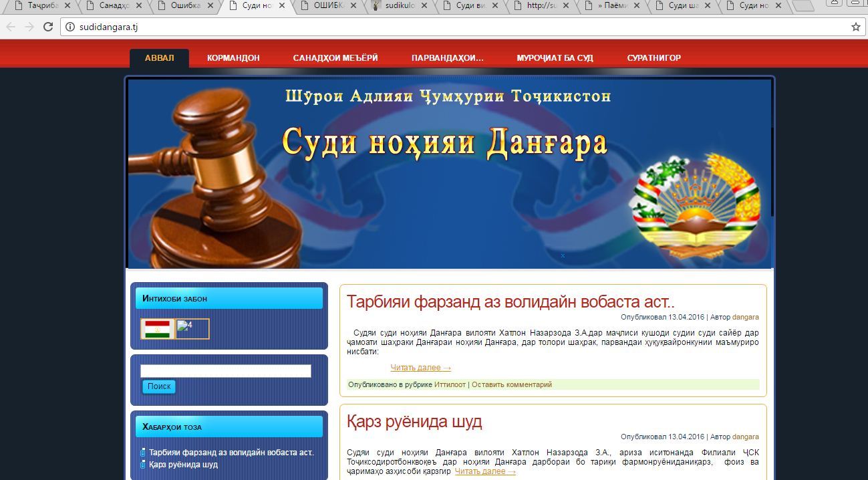Open article Тарбияи фарзанд аз волидайн title

point(511,302)
